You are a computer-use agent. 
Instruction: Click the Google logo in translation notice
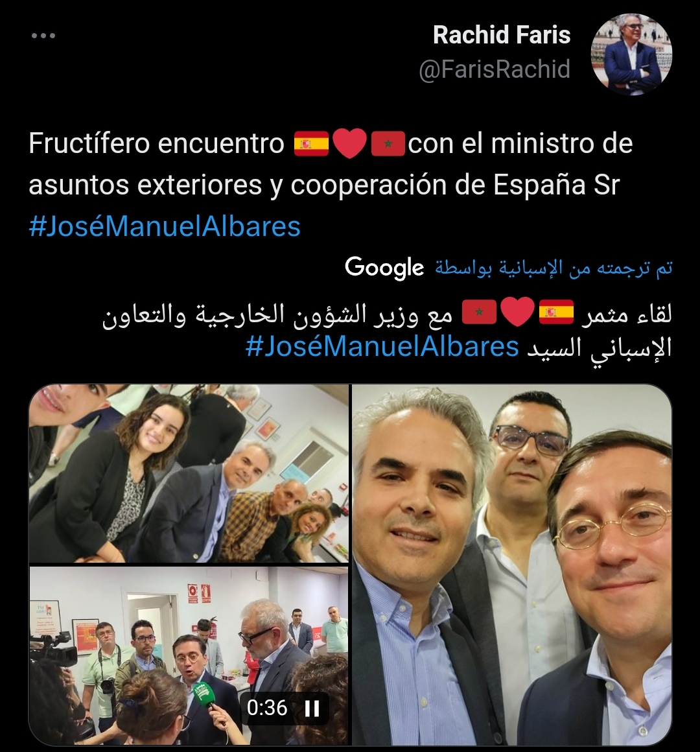[x=384, y=268]
